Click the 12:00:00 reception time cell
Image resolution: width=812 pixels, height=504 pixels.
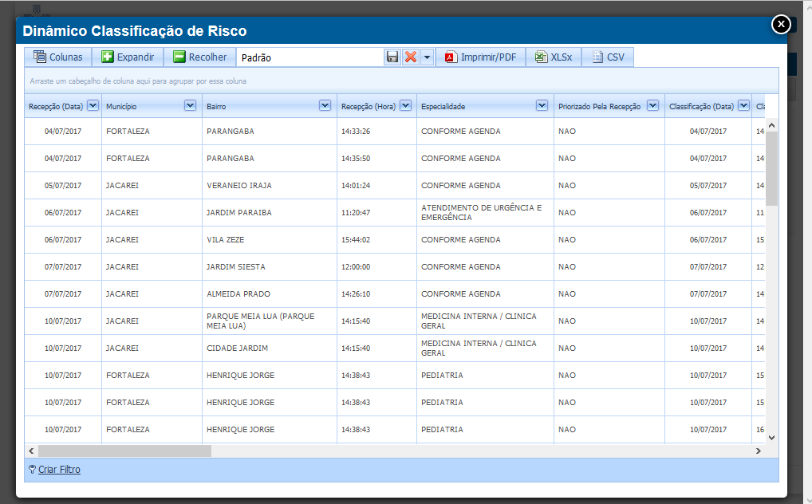point(376,267)
